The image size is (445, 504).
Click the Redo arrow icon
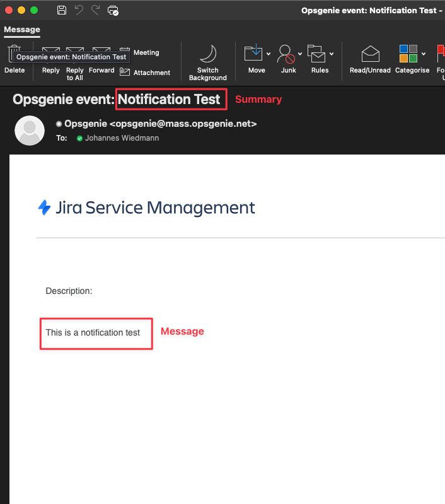[95, 10]
